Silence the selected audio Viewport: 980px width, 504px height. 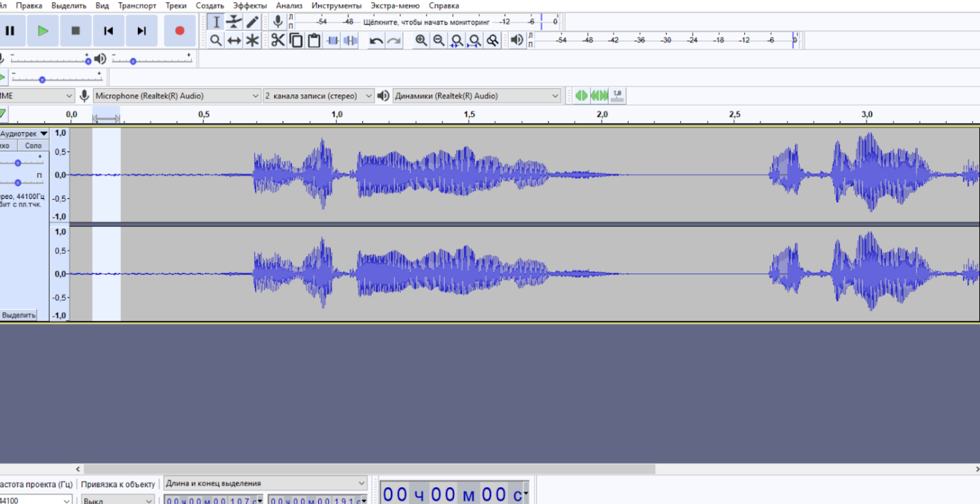pyautogui.click(x=350, y=41)
